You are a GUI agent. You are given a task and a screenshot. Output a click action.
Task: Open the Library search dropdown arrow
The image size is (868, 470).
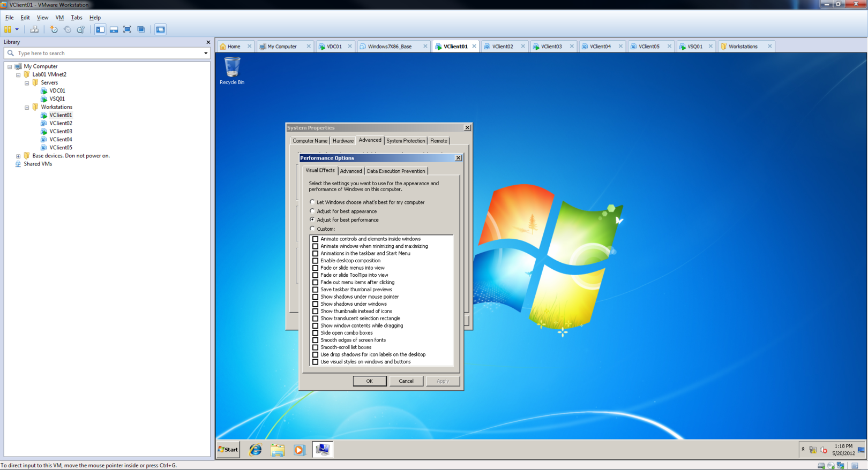pos(206,53)
